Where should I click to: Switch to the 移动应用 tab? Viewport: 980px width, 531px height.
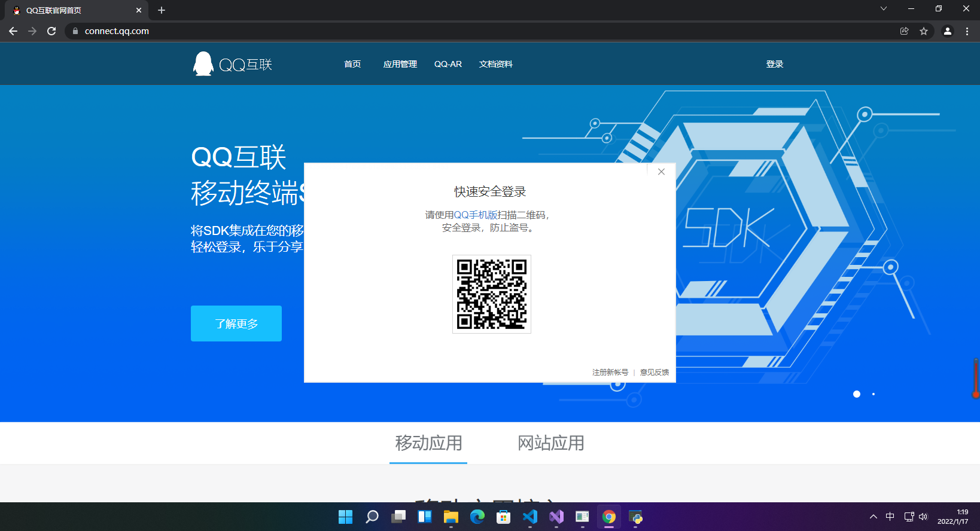coord(428,443)
